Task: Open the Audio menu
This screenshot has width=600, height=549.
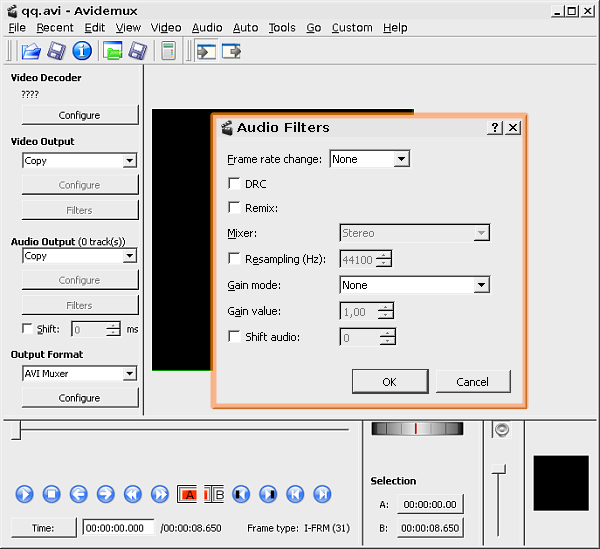Action: tap(207, 28)
